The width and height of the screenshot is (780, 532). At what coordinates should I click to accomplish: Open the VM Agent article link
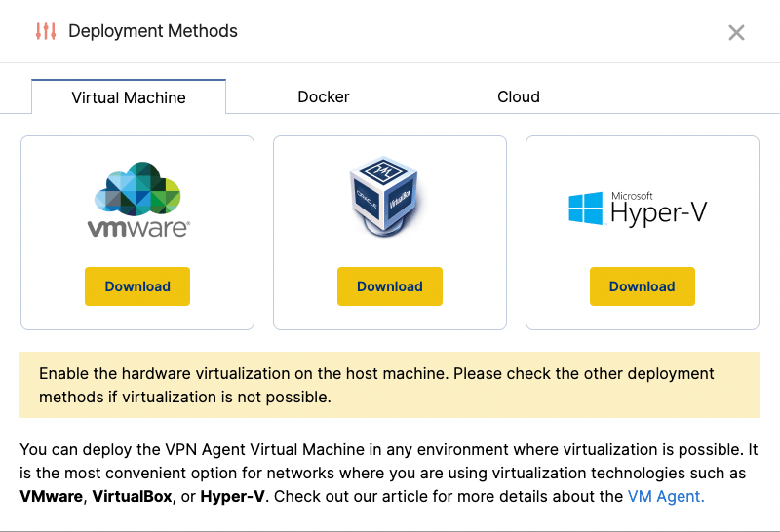pyautogui.click(x=666, y=496)
